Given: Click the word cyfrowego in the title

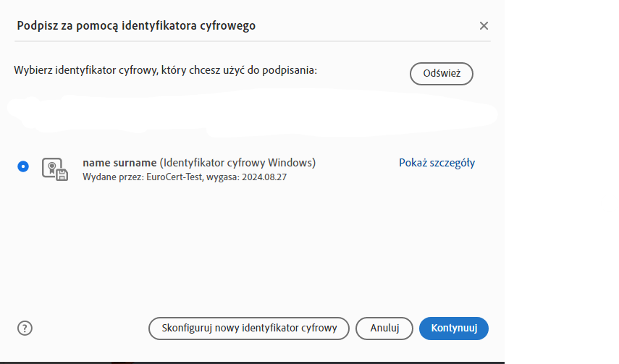Looking at the screenshot, I should click(227, 26).
